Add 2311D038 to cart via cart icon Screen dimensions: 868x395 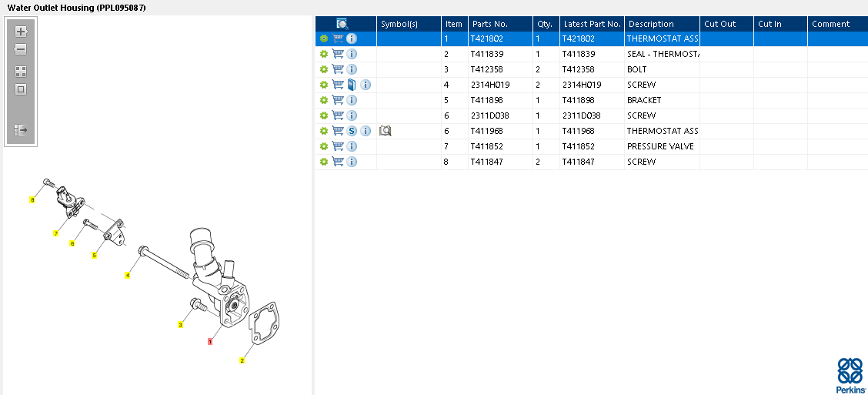click(338, 115)
